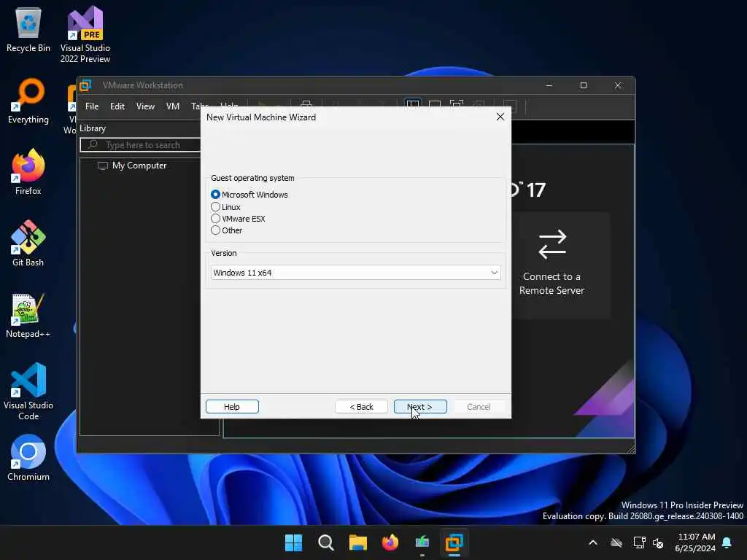Click the VMware Workstation title bar logo
747x560 pixels.
click(x=86, y=85)
